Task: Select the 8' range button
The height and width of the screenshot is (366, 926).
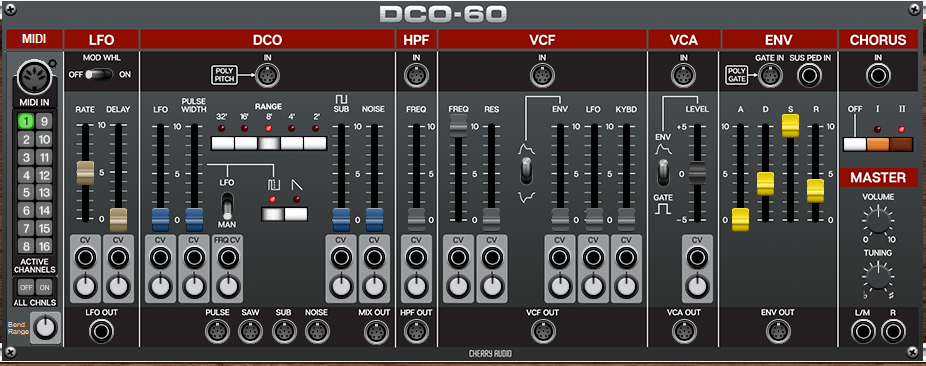Action: [x=269, y=143]
